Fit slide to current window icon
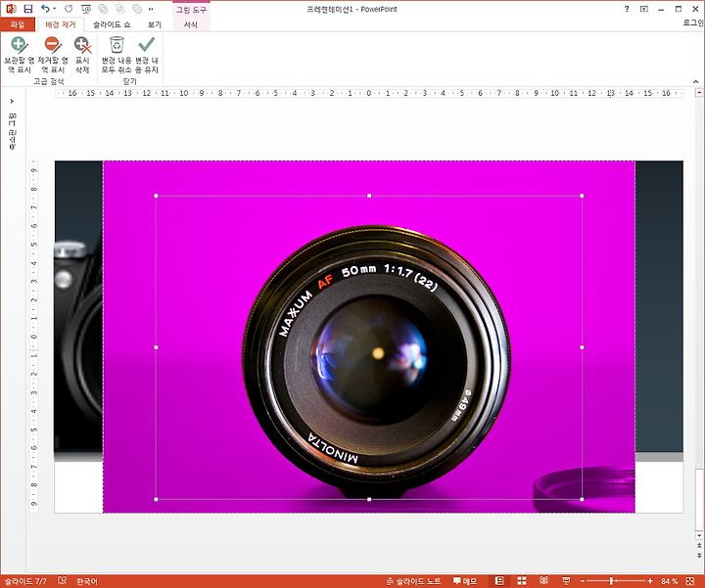This screenshot has height=588, width=705. tap(690, 581)
